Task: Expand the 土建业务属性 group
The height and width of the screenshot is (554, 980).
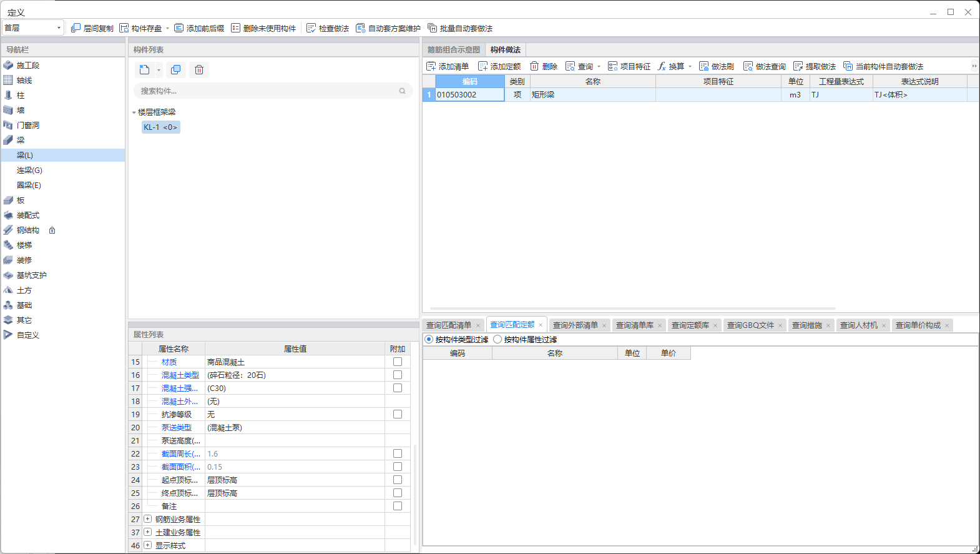Action: (147, 532)
